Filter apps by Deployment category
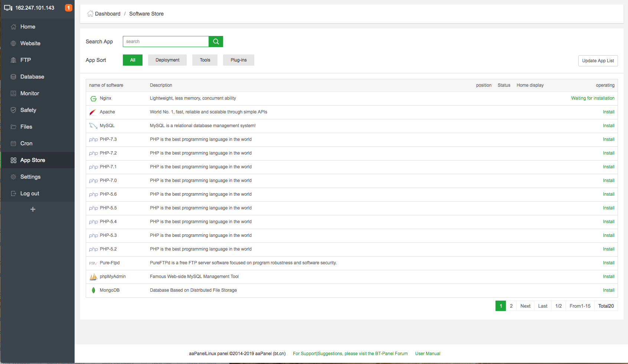628x364 pixels. point(167,60)
